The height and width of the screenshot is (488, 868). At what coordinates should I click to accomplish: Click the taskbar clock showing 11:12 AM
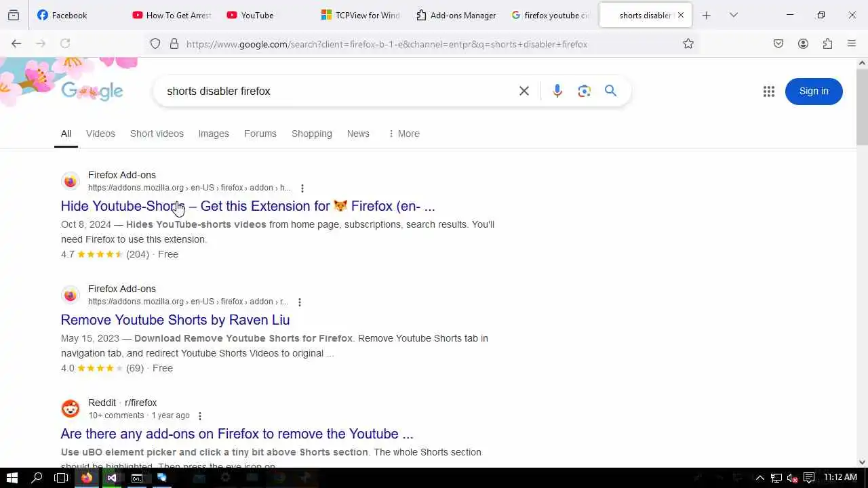tap(840, 478)
